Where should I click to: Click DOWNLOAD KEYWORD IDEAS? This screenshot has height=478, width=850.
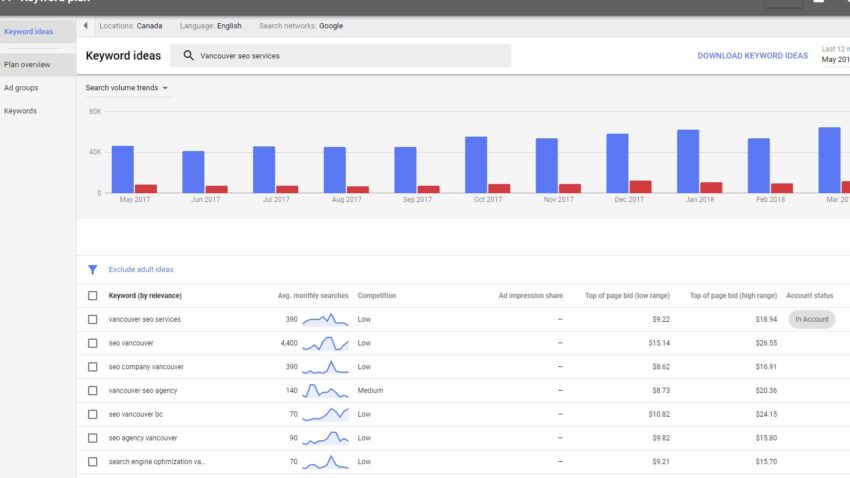(752, 56)
